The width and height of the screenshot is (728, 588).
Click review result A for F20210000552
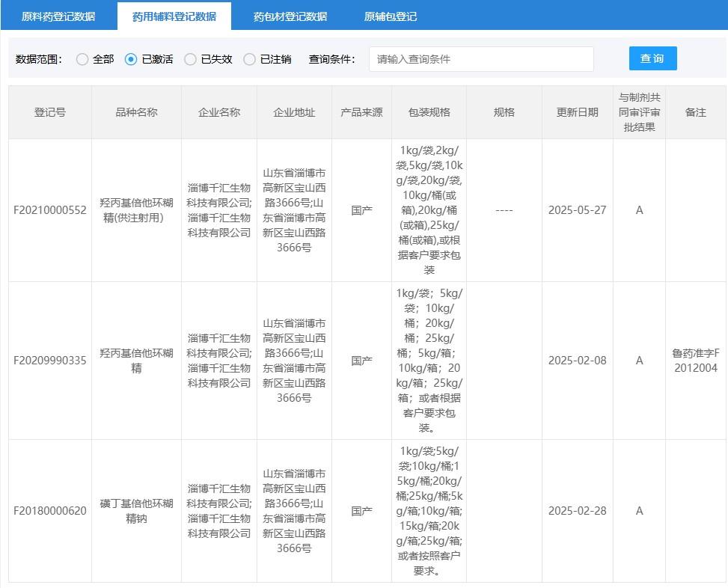(x=639, y=210)
